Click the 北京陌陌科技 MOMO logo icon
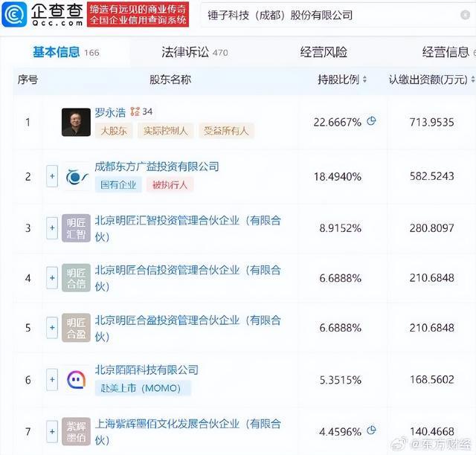The width and height of the screenshot is (476, 455). click(76, 380)
